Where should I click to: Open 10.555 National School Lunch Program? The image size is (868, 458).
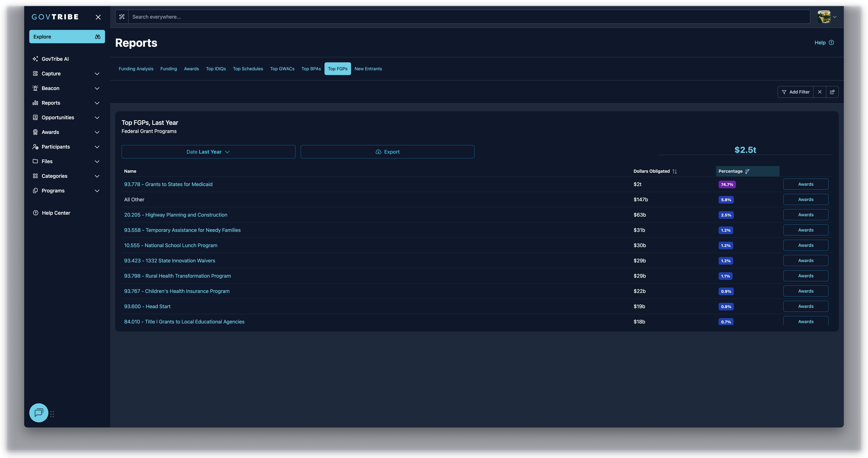170,246
